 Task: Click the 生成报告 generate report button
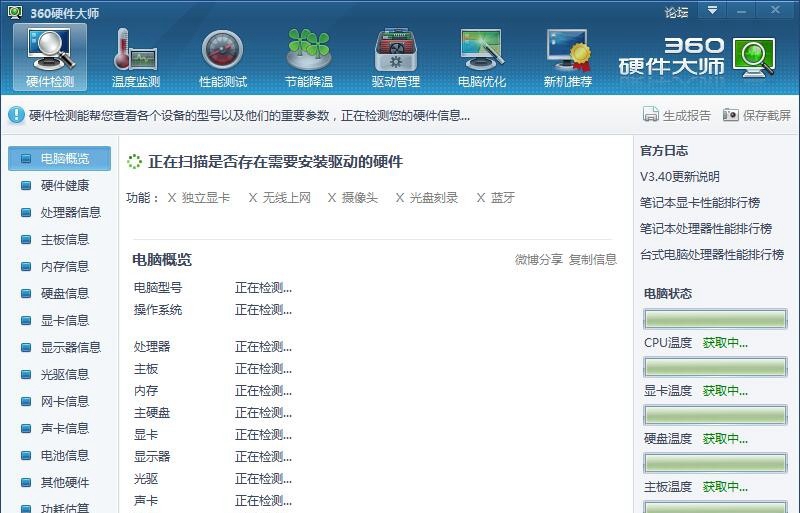click(x=677, y=115)
